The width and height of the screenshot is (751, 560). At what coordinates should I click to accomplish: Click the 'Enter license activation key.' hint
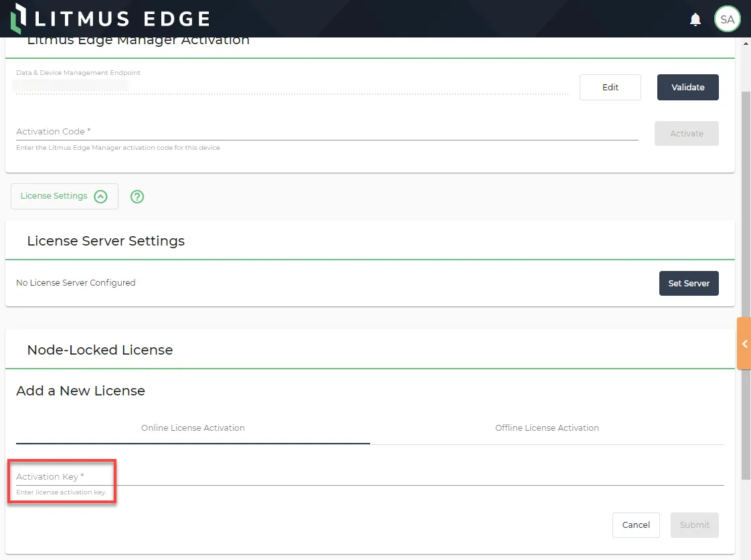point(62,492)
